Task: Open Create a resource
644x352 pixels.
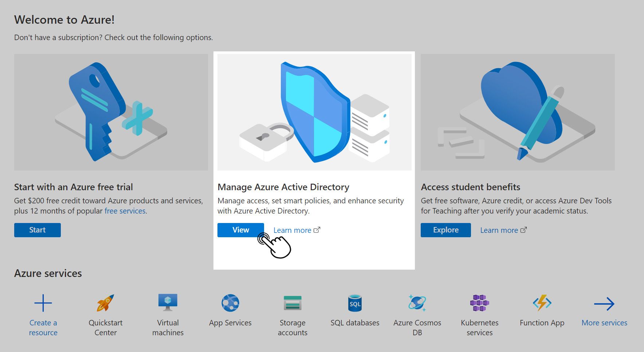Action: [43, 313]
